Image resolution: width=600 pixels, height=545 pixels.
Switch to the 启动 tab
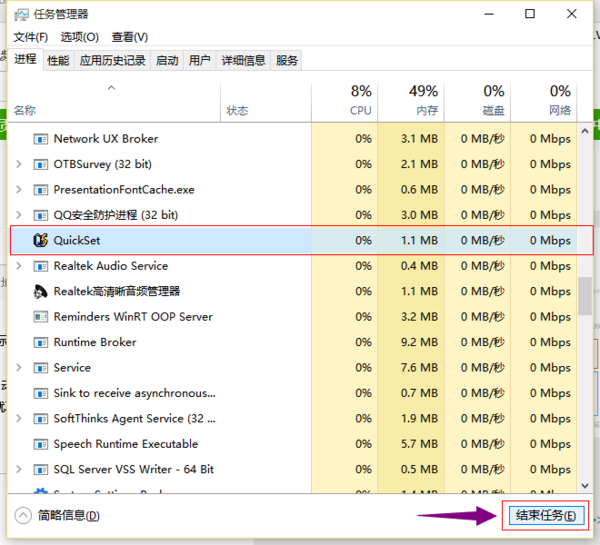(167, 60)
